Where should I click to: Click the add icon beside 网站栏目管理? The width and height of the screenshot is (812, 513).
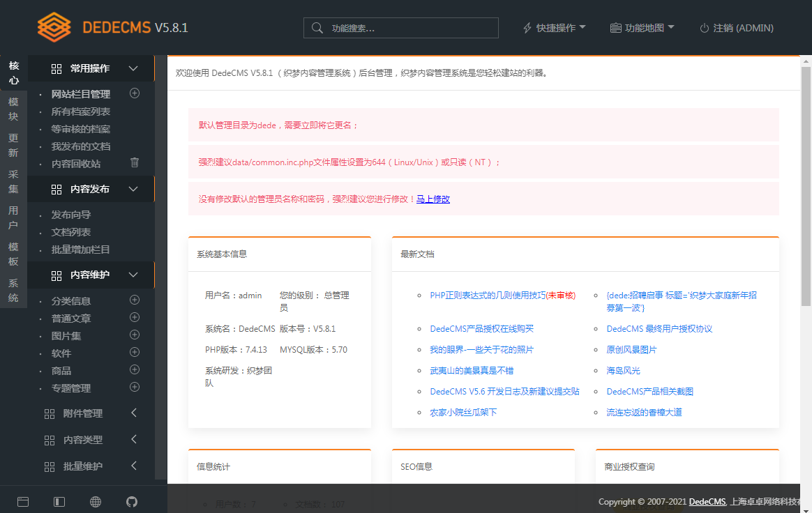tap(134, 93)
